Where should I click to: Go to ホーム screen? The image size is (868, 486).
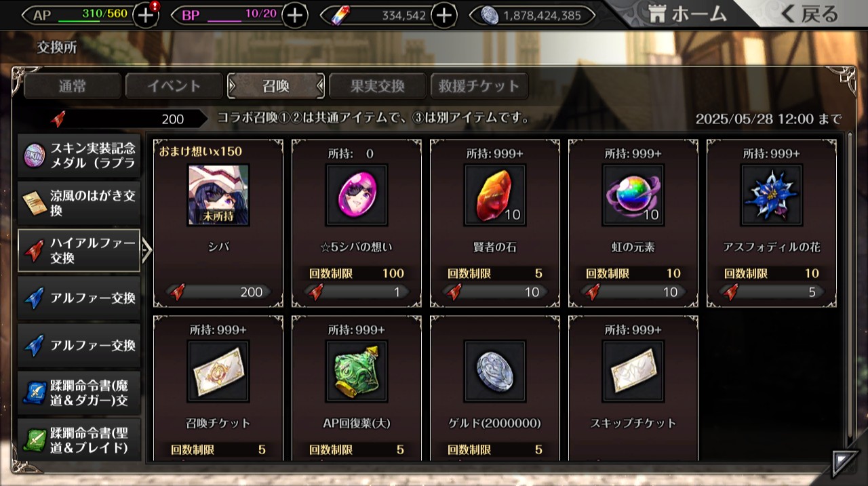(686, 14)
